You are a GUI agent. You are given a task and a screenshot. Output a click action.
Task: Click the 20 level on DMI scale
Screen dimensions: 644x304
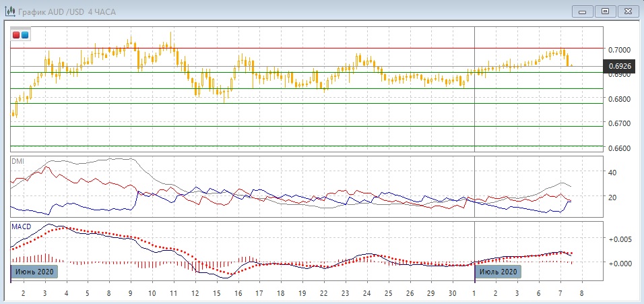click(613, 197)
